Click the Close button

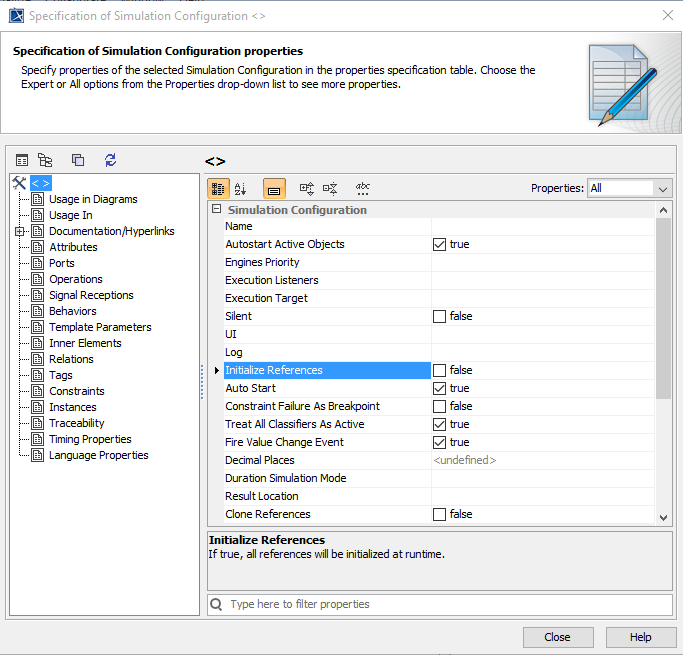coord(557,637)
